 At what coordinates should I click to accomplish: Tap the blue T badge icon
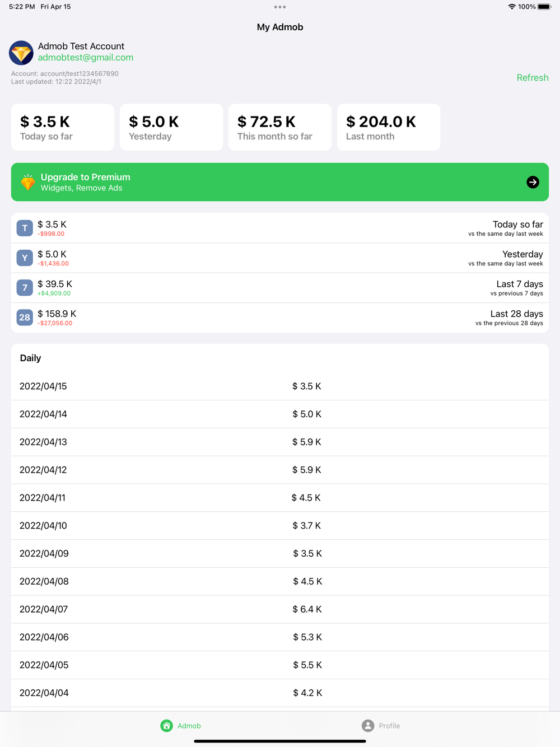click(x=25, y=228)
